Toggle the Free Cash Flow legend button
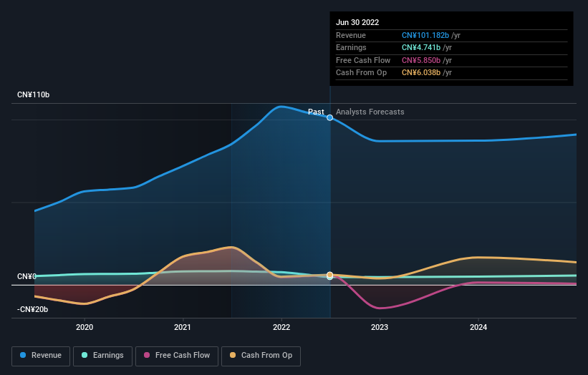 point(177,356)
